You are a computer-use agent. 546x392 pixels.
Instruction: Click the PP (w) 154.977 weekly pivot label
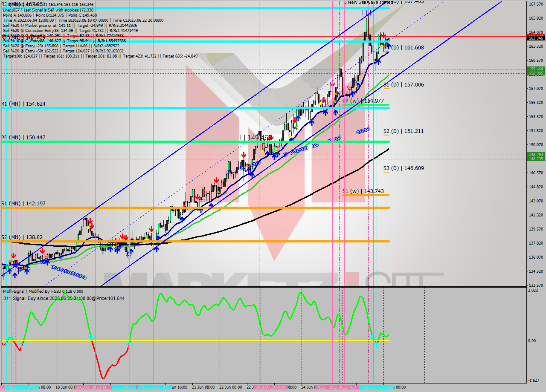[363, 101]
